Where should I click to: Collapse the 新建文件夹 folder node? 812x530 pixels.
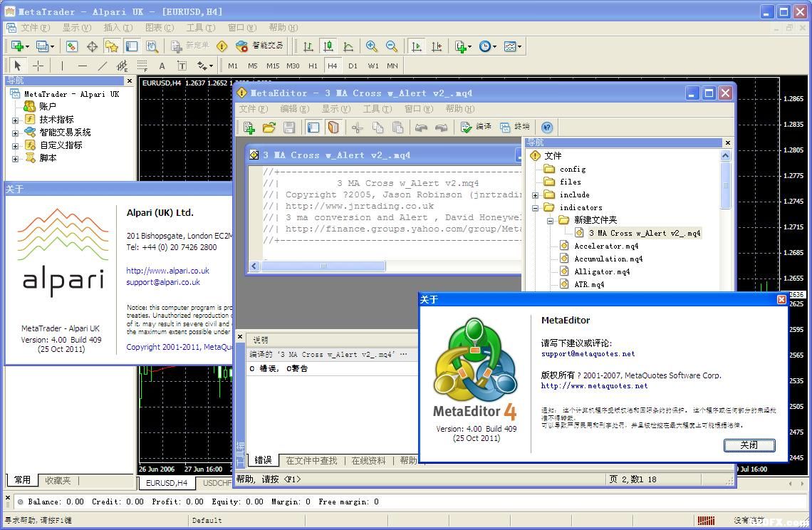(550, 222)
